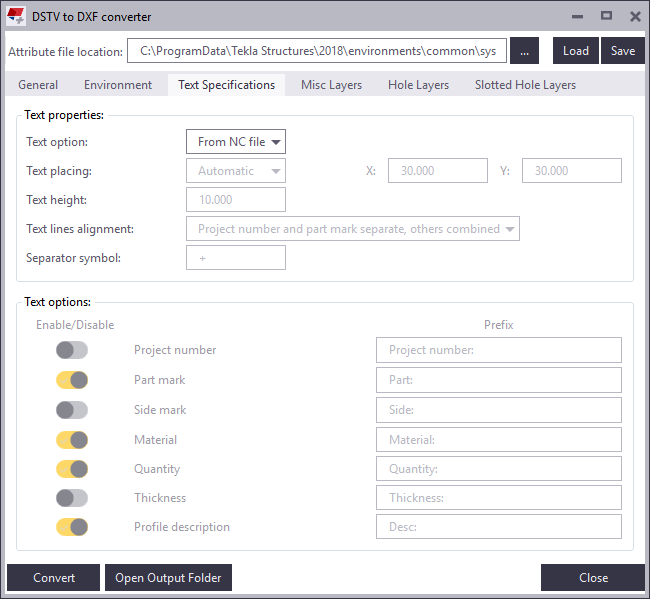Maximize the converter window
Screen dimensions: 650x599
(606, 16)
